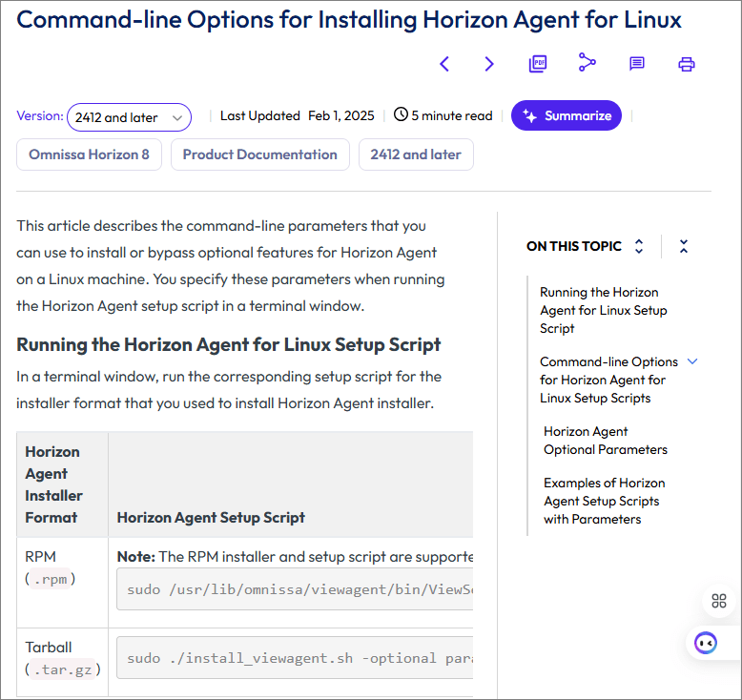Jump to Horizon Agent Optional Parameters

coord(605,441)
